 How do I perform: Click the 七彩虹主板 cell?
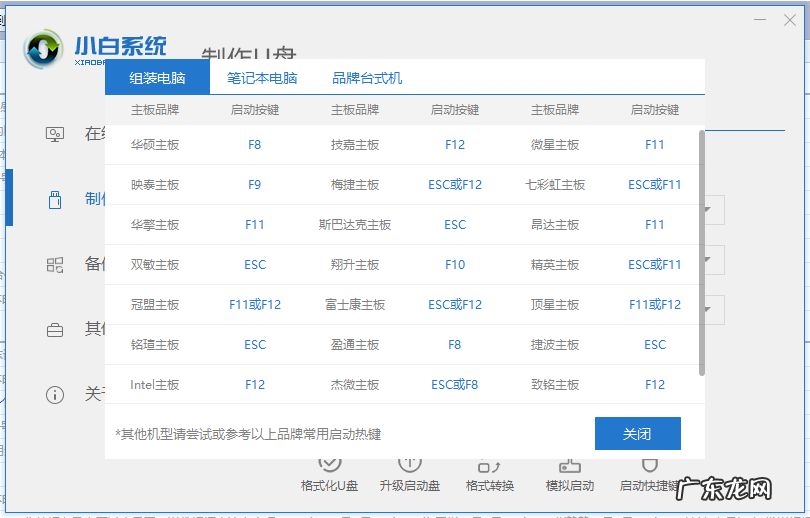tap(555, 185)
